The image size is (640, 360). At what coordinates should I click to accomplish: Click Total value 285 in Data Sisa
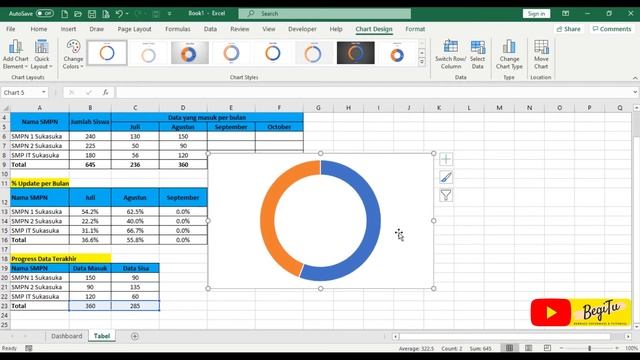tap(135, 306)
